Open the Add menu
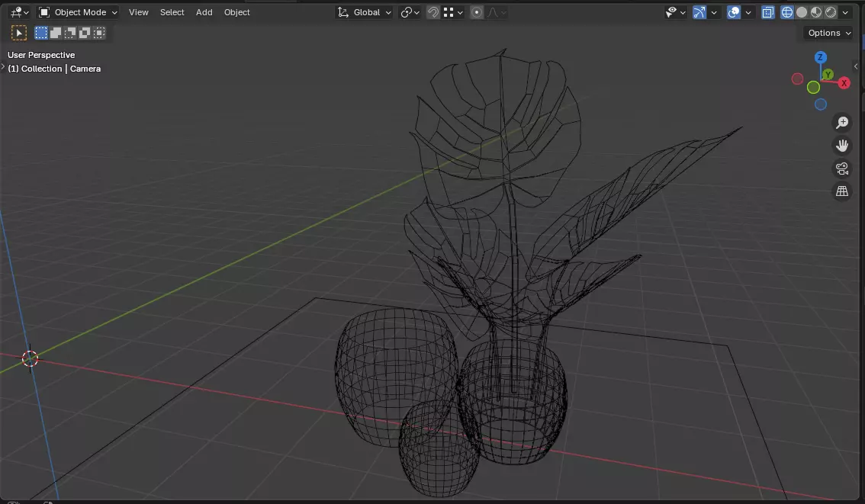The height and width of the screenshot is (504, 865). coord(204,12)
